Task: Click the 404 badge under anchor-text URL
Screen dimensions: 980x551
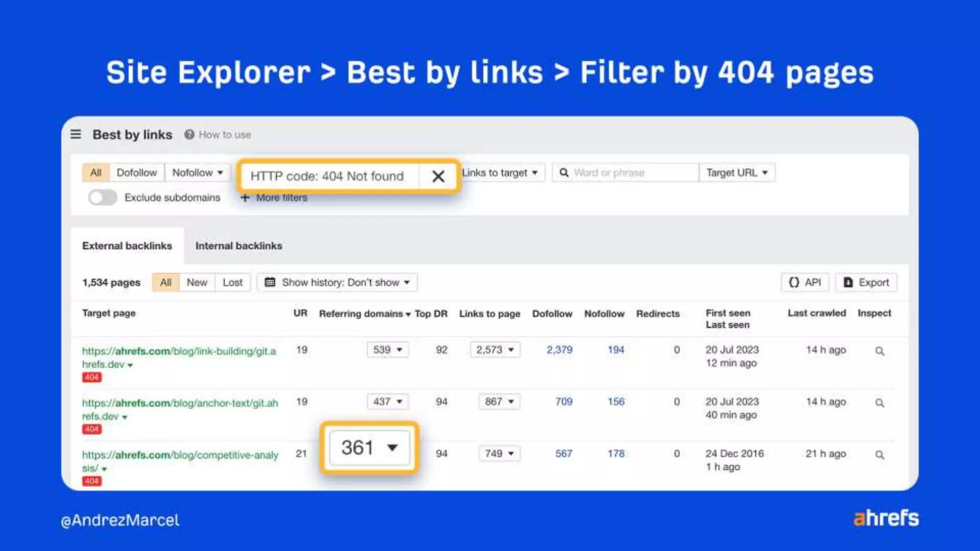Action: click(91, 429)
